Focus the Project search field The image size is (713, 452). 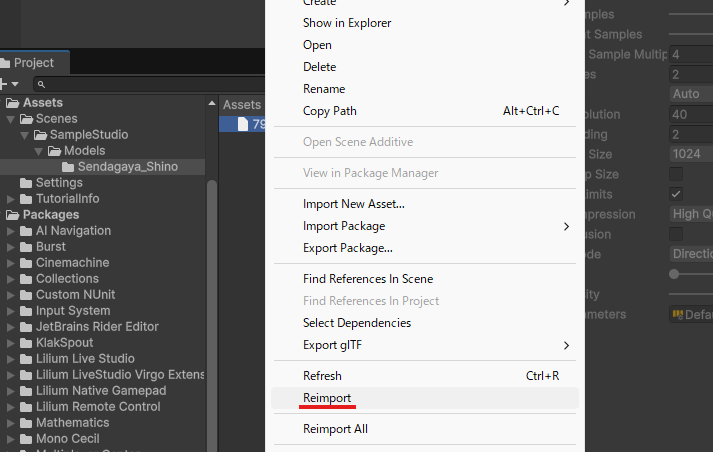tap(149, 84)
